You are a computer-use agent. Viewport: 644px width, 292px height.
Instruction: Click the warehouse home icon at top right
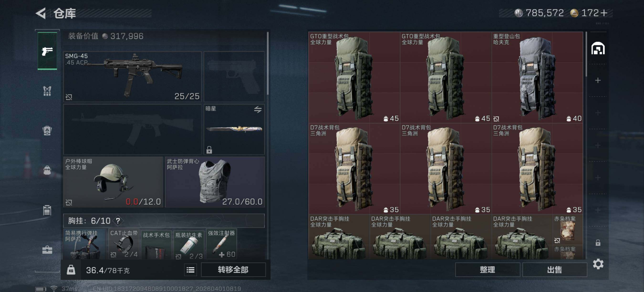coord(598,48)
